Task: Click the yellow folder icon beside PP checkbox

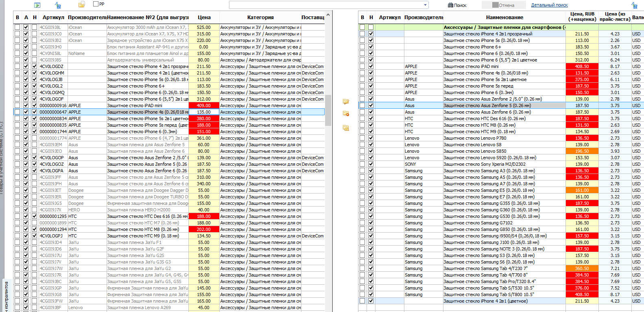Action: pyautogui.click(x=81, y=4)
